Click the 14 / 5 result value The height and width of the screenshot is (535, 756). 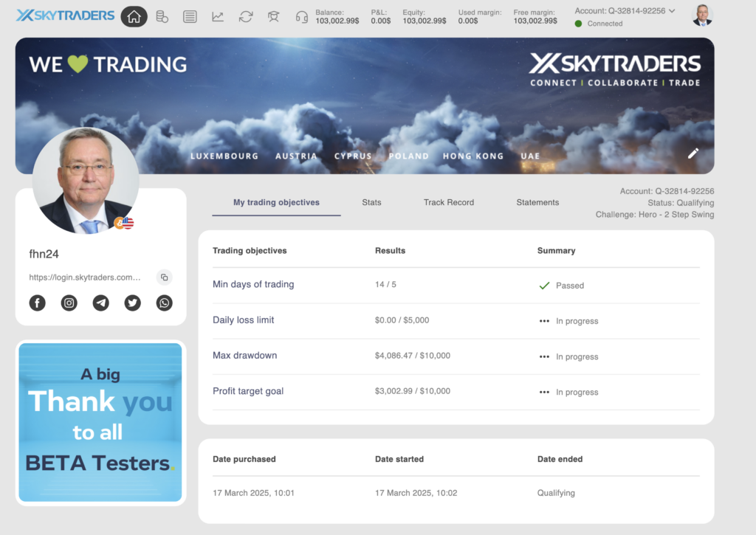pyautogui.click(x=385, y=284)
